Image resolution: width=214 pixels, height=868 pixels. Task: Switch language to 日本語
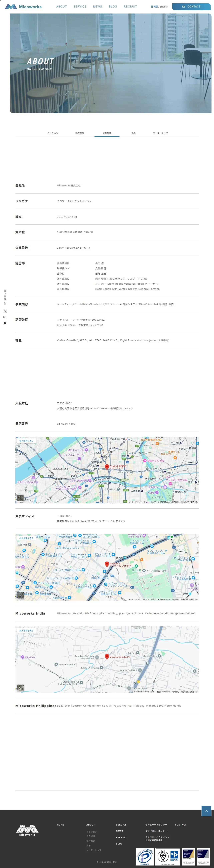click(154, 7)
